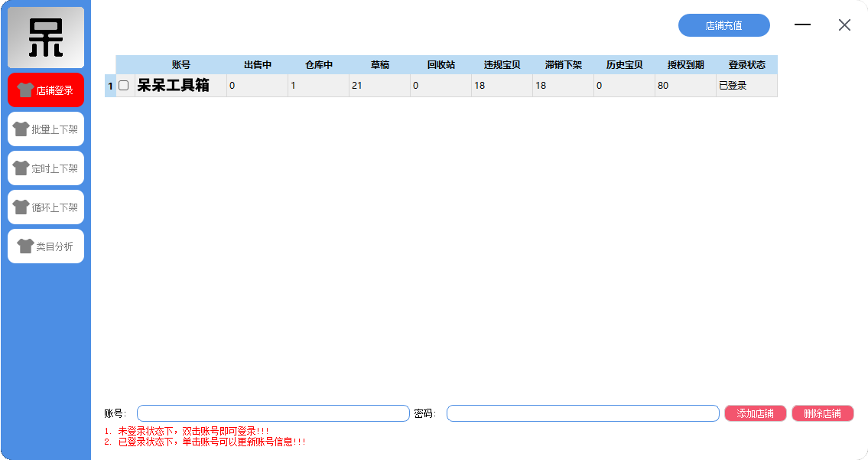Minimize the window with the dash icon
This screenshot has width=868, height=460.
coord(803,24)
